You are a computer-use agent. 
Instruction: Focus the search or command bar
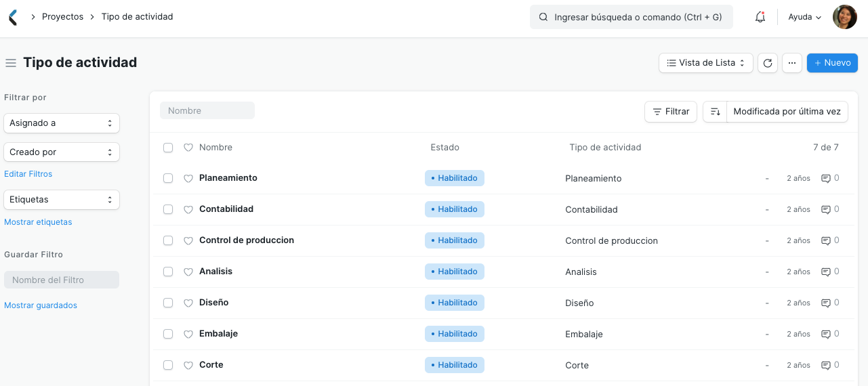coord(632,18)
